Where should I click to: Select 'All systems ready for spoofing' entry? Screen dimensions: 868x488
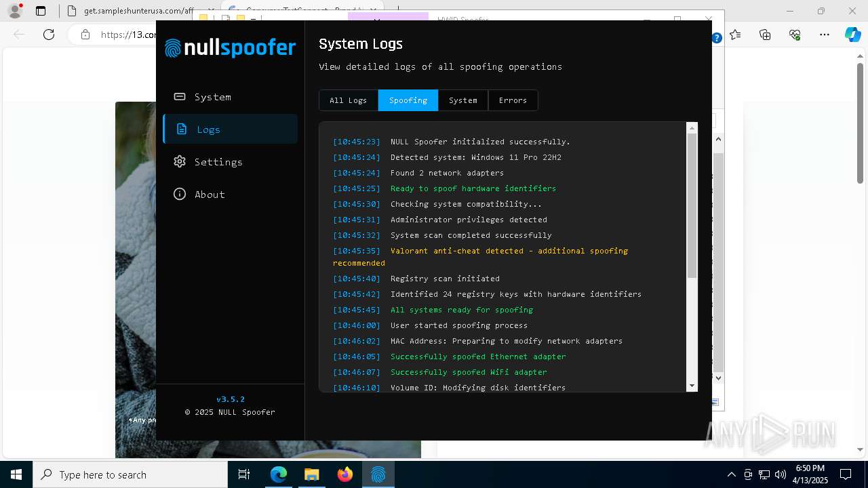(462, 310)
